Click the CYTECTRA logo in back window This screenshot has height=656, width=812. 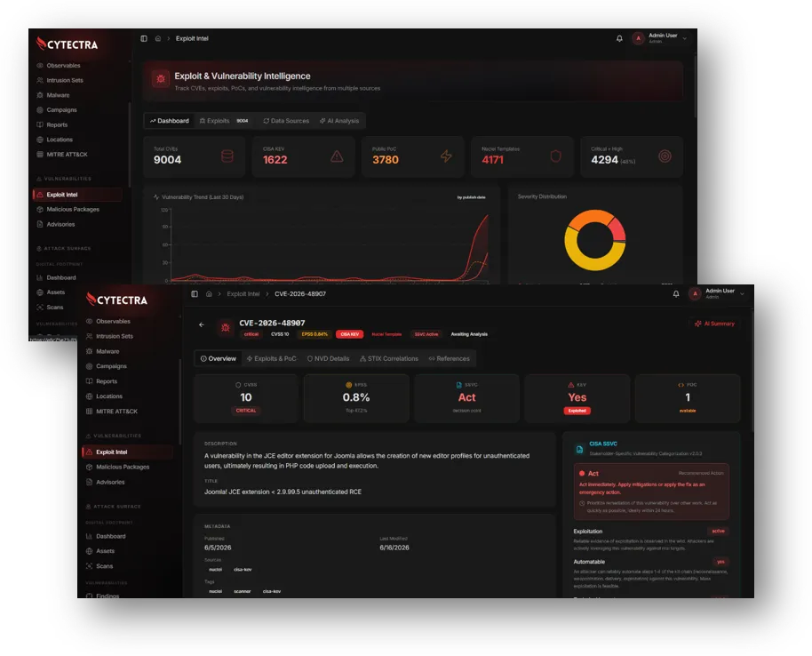click(x=68, y=44)
